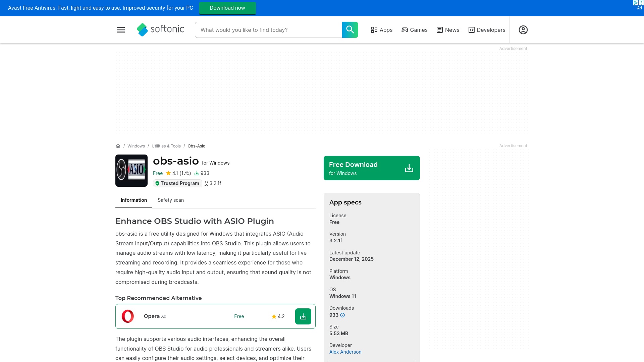The height and width of the screenshot is (362, 644).
Task: Click the Enhance OBS Studio with ASIO Plugin heading
Action: point(195,221)
